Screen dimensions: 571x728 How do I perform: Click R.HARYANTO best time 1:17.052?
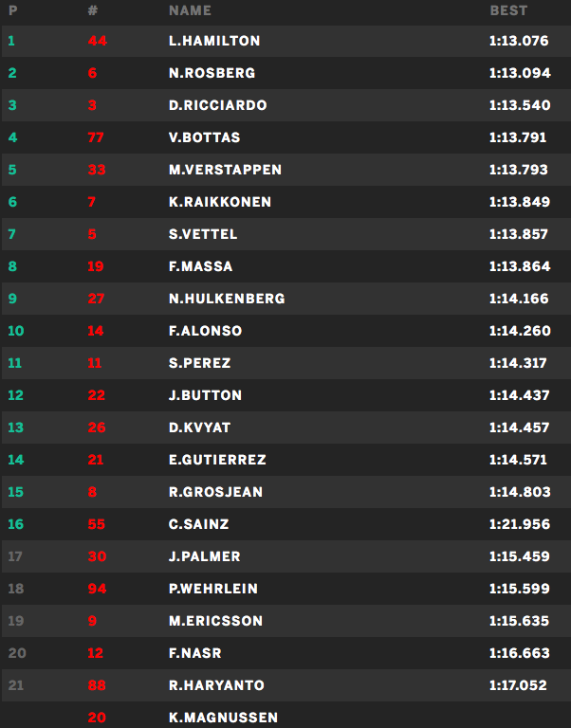520,685
